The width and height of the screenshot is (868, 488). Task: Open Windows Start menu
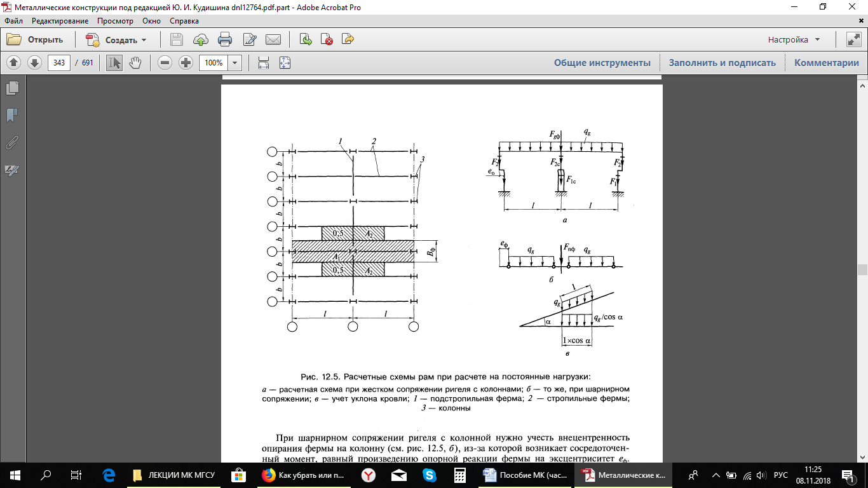click(15, 475)
